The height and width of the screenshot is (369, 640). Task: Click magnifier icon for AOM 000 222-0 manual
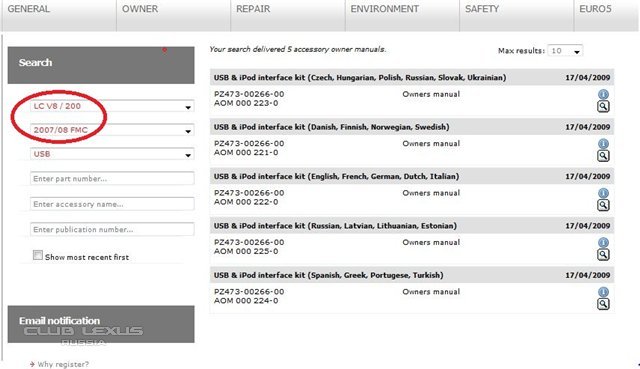coord(603,205)
